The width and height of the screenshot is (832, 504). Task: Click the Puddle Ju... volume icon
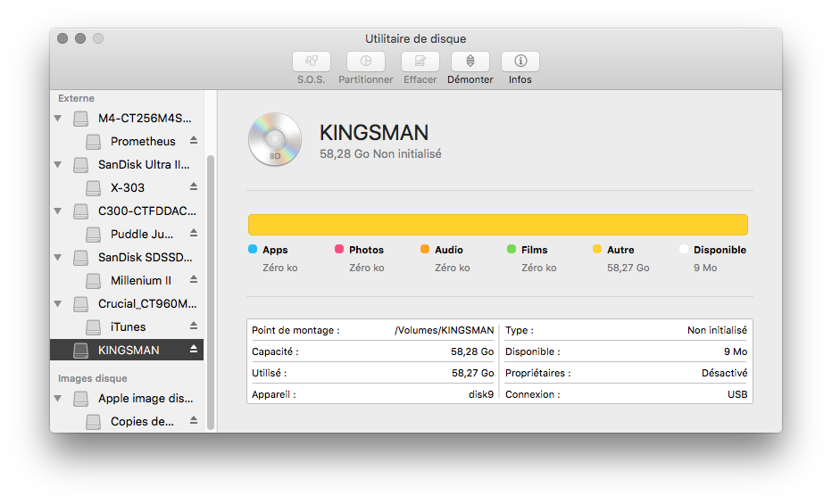point(94,235)
